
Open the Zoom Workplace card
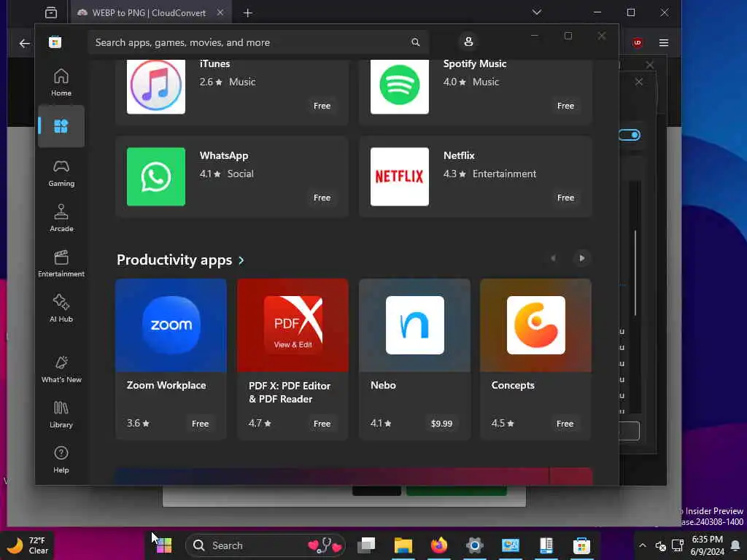pyautogui.click(x=171, y=359)
